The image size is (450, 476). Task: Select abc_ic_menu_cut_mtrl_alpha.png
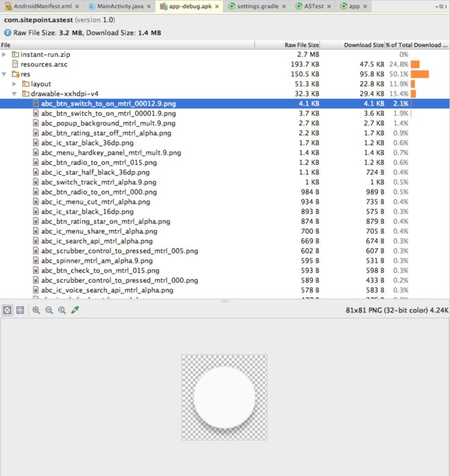click(225, 202)
